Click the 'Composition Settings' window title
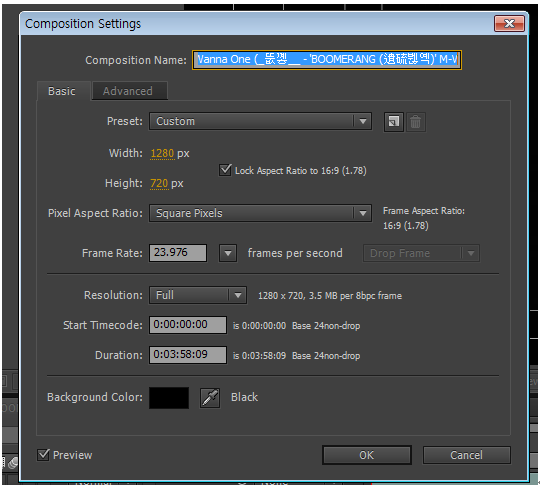This screenshot has height=485, width=540. (83, 24)
